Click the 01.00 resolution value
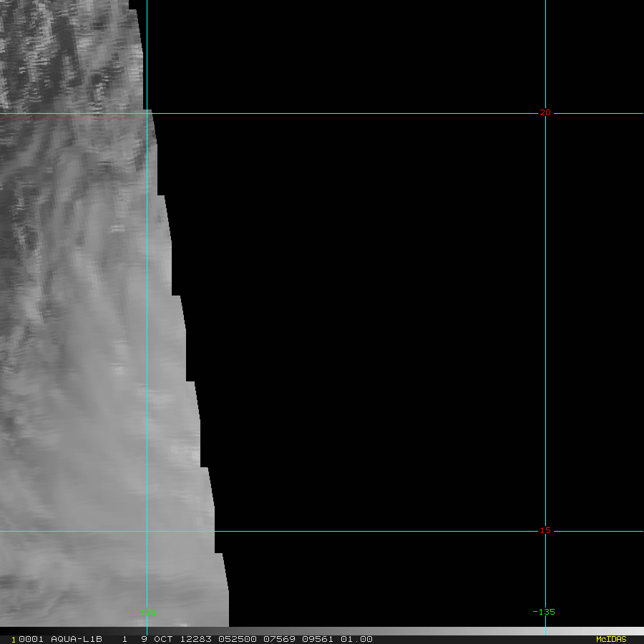The image size is (644, 644). pyautogui.click(x=356, y=639)
